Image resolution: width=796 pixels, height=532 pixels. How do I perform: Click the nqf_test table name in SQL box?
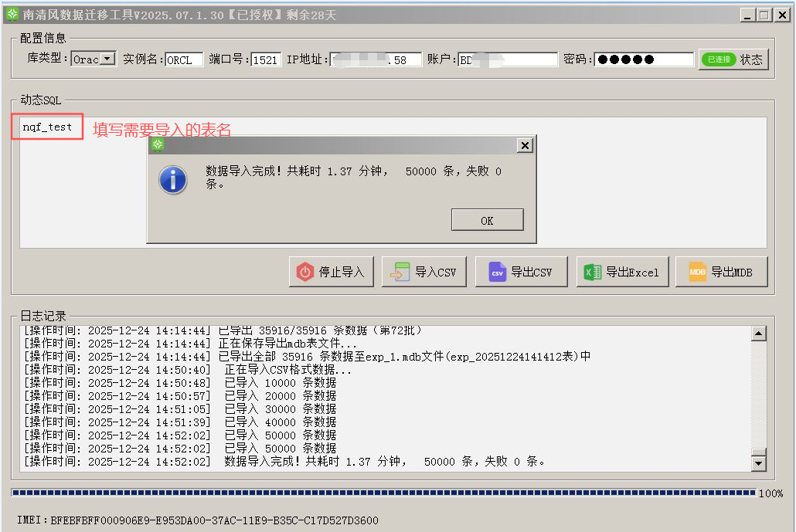pos(47,127)
